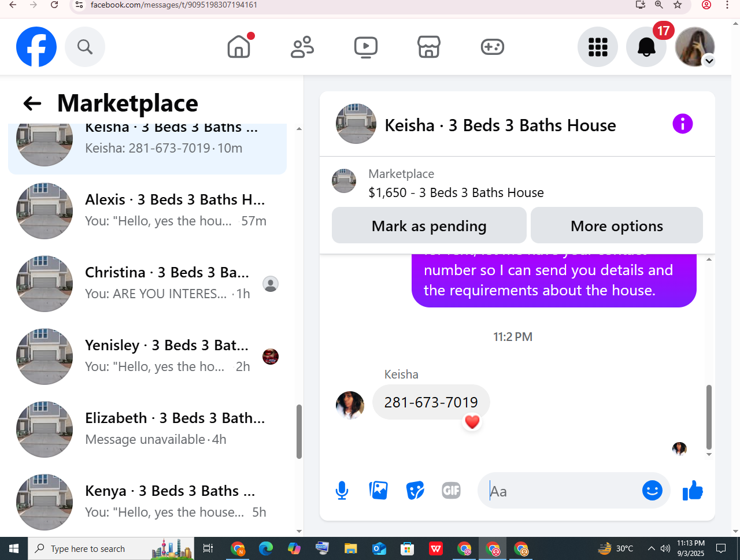Click the heart reaction on Keisha's message
This screenshot has height=560, width=740.
tap(472, 422)
